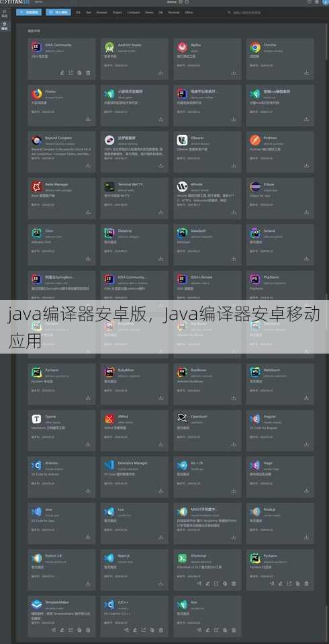This screenshot has height=644, width=329.
Task: Click the XTerminal app icon
Action: point(182,558)
